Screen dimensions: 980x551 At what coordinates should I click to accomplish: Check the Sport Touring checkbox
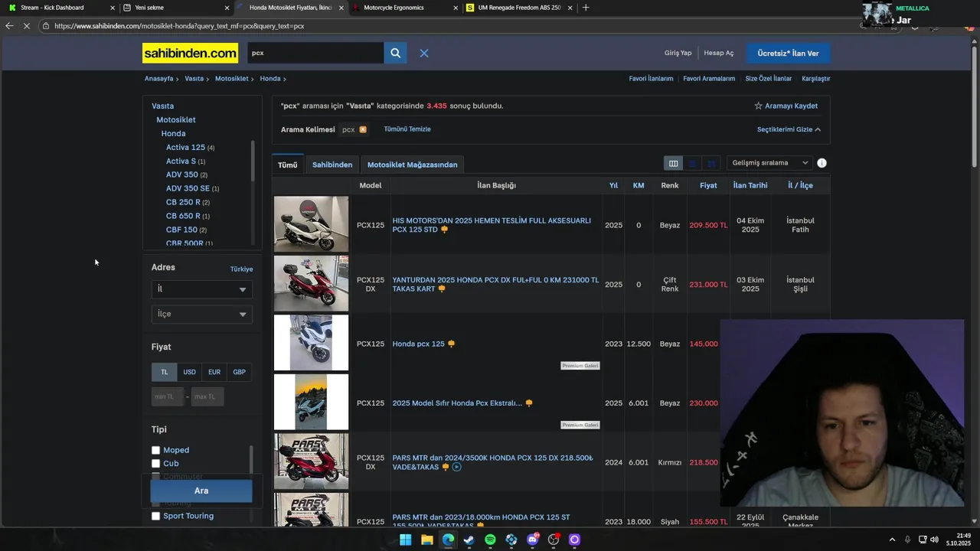pyautogui.click(x=156, y=516)
